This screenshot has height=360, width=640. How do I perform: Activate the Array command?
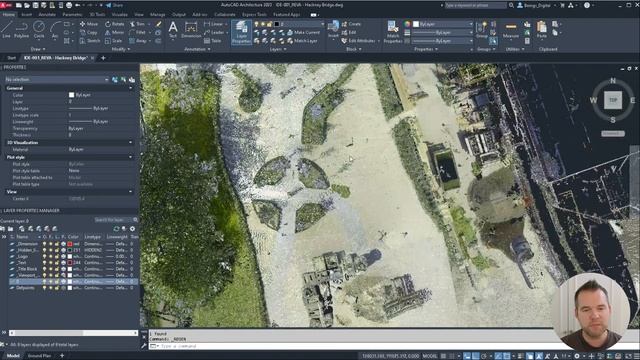coord(138,41)
